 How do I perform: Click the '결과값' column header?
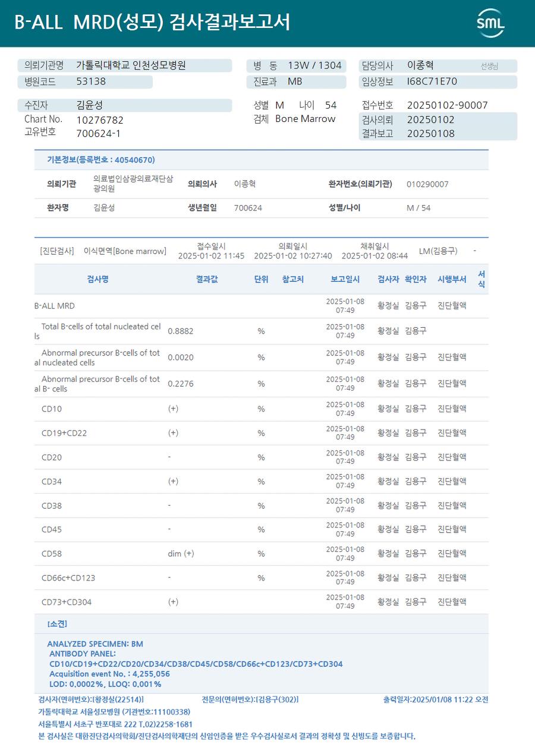[x=207, y=280]
